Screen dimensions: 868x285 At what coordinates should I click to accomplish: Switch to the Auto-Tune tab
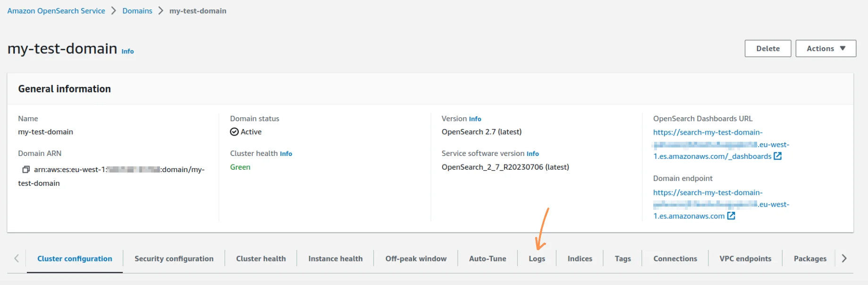coord(488,259)
